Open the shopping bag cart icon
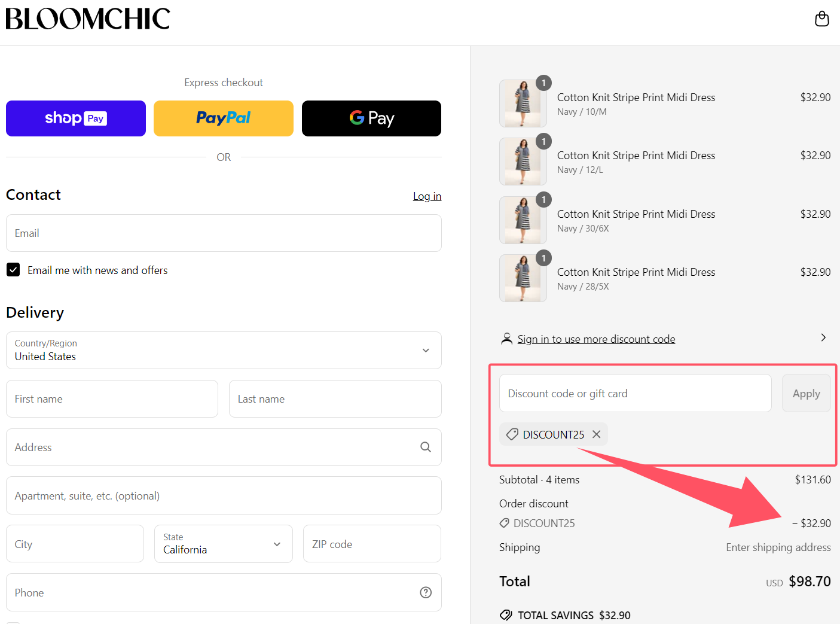 click(822, 19)
